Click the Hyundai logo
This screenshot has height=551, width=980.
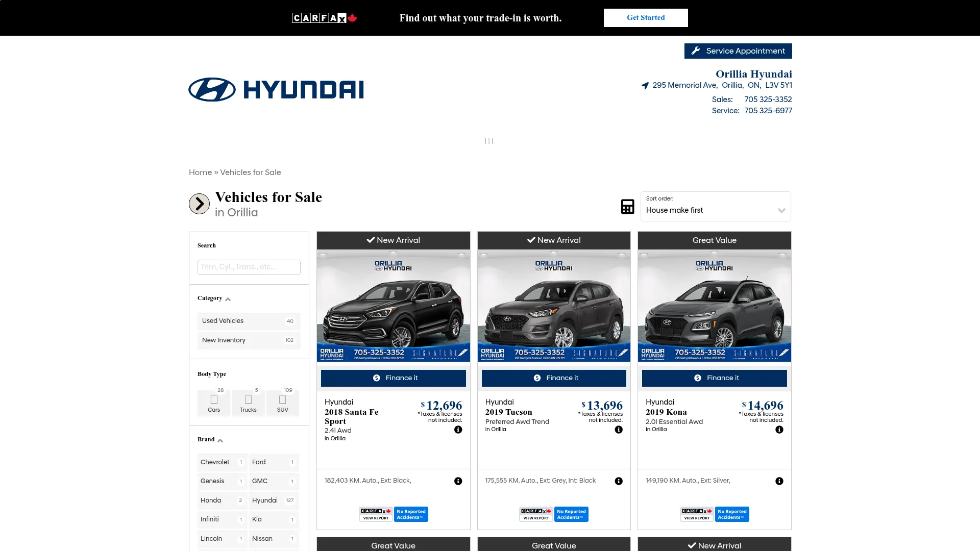click(276, 90)
